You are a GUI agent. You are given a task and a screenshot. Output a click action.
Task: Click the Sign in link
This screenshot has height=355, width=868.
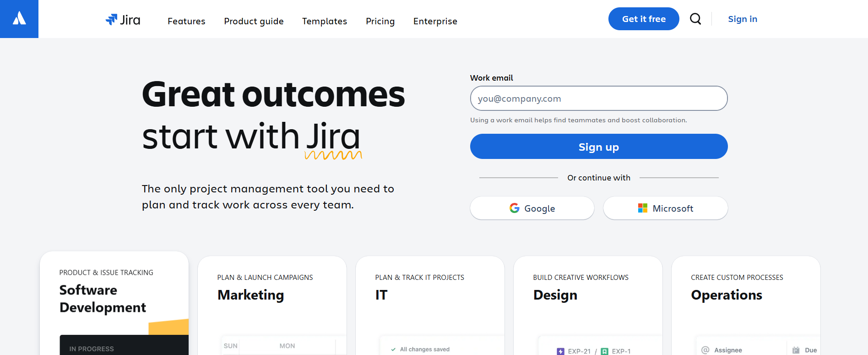743,19
